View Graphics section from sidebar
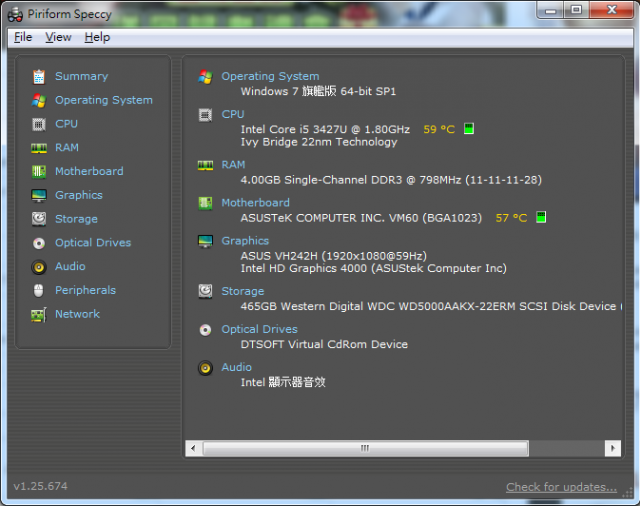The width and height of the screenshot is (640, 506). (x=79, y=195)
